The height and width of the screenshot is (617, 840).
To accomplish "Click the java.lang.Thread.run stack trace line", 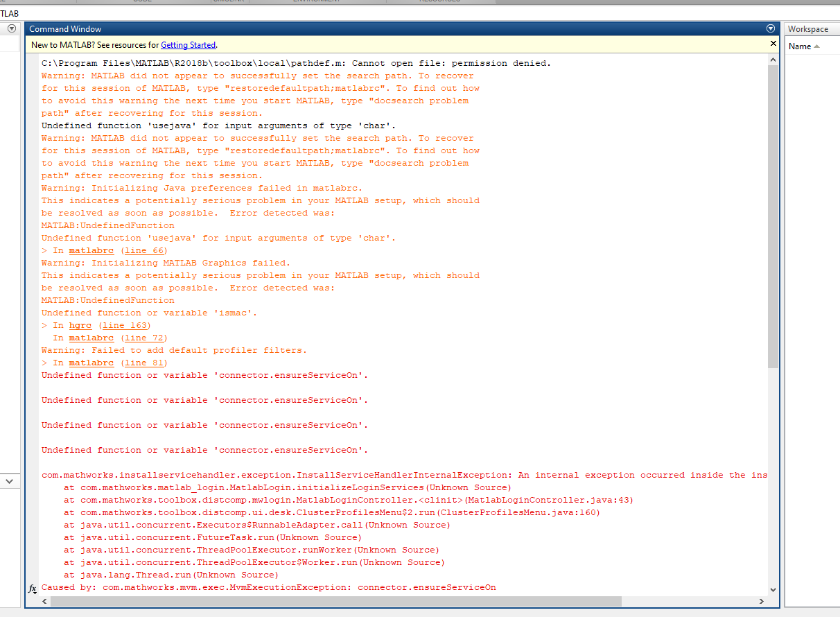I will (171, 575).
